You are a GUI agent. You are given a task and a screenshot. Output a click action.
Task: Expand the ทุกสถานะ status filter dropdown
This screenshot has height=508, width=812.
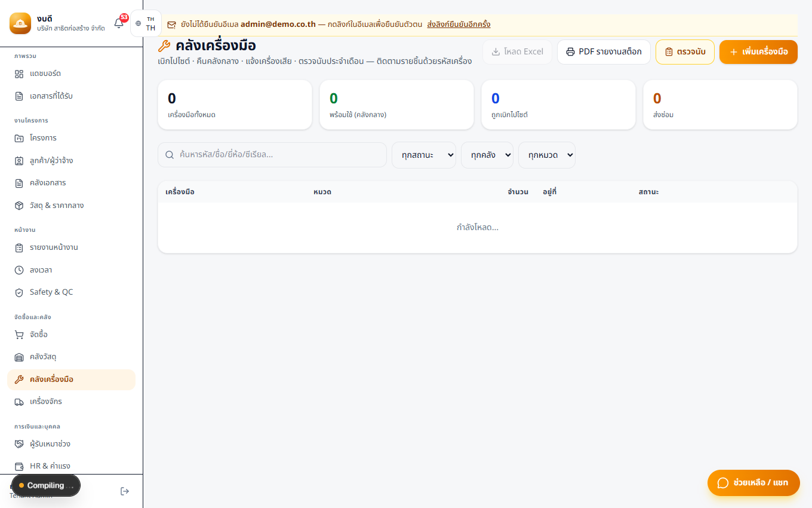(424, 155)
